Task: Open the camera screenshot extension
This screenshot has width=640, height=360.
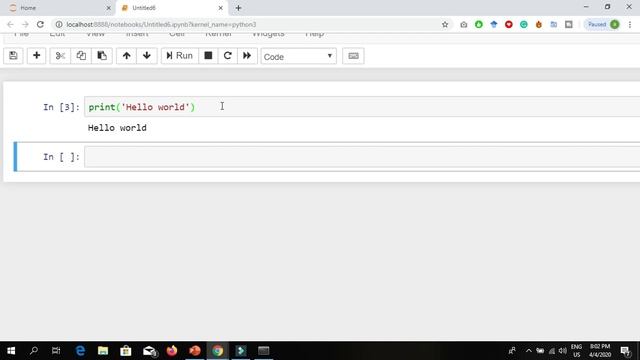Action: [x=464, y=24]
